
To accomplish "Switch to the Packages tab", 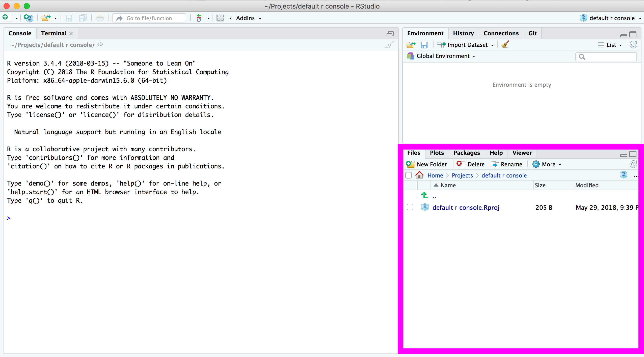I will pos(467,153).
